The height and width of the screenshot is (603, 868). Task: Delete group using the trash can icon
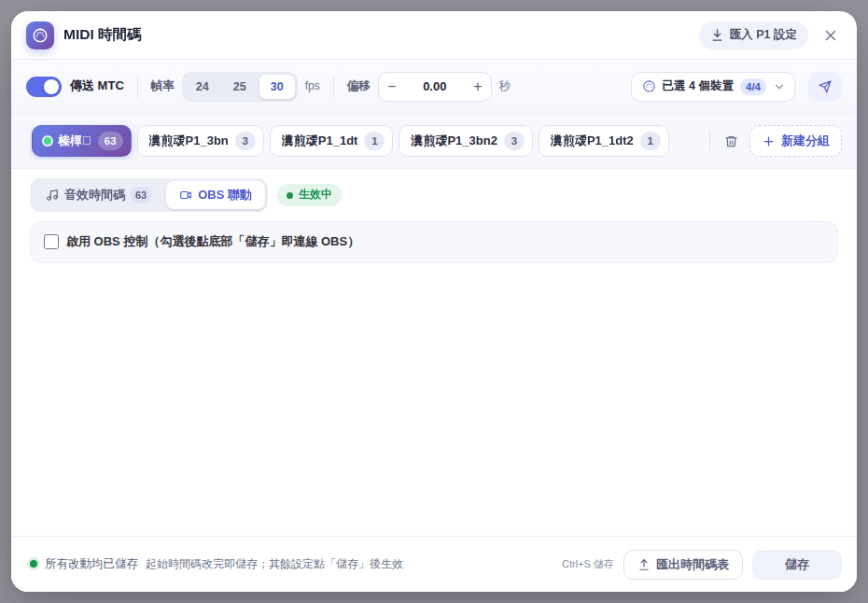tap(731, 141)
